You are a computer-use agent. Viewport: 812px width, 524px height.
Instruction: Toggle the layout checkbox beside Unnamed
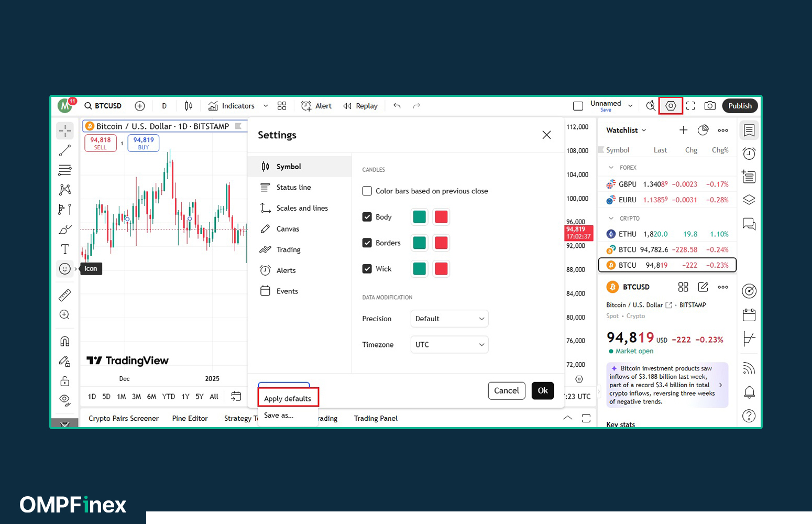pos(578,106)
